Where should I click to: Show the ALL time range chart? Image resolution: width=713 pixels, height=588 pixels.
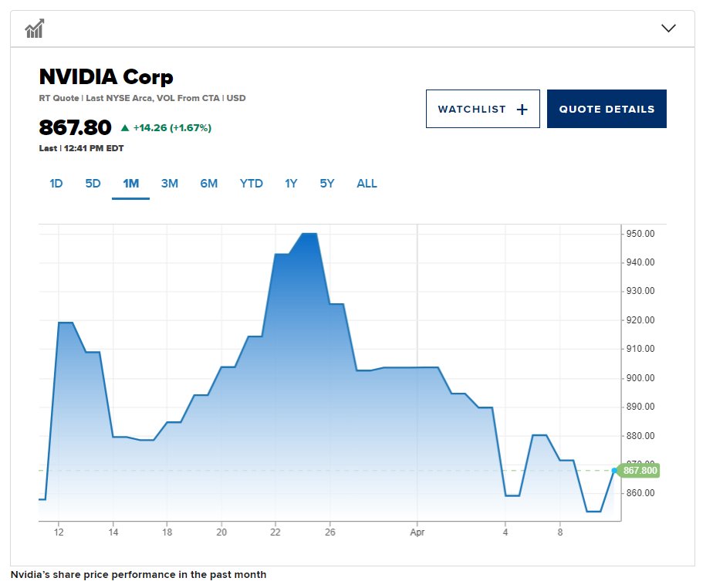pos(367,184)
